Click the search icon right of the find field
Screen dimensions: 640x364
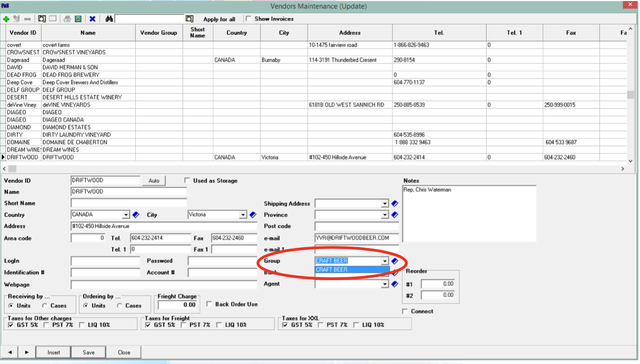pyautogui.click(x=190, y=19)
